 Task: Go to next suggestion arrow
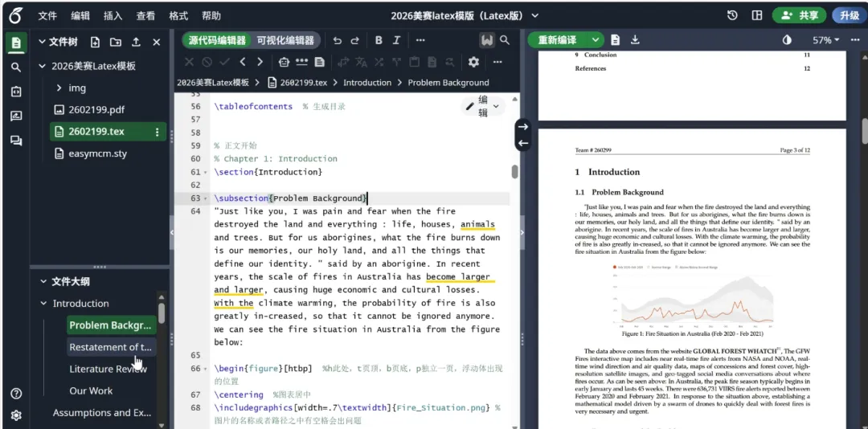click(x=260, y=62)
